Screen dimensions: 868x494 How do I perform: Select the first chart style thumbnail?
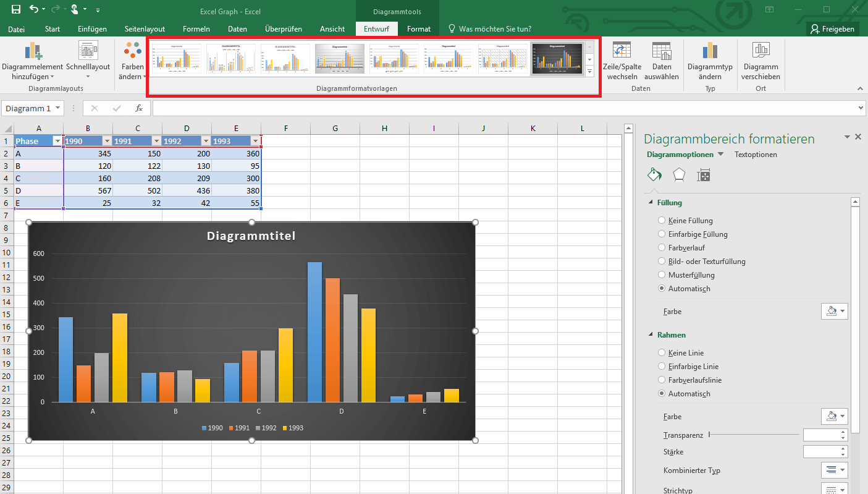pos(176,59)
